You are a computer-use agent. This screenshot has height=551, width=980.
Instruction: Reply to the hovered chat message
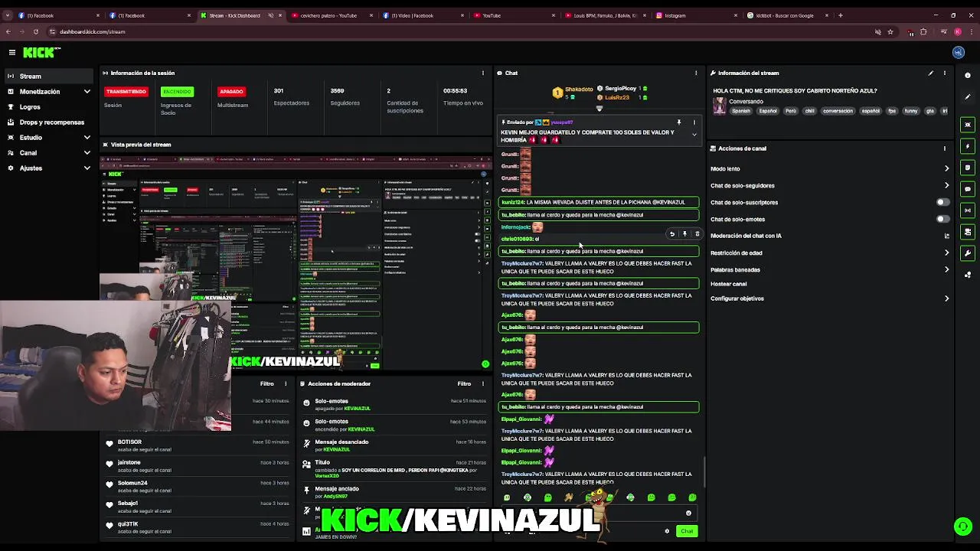click(x=672, y=234)
